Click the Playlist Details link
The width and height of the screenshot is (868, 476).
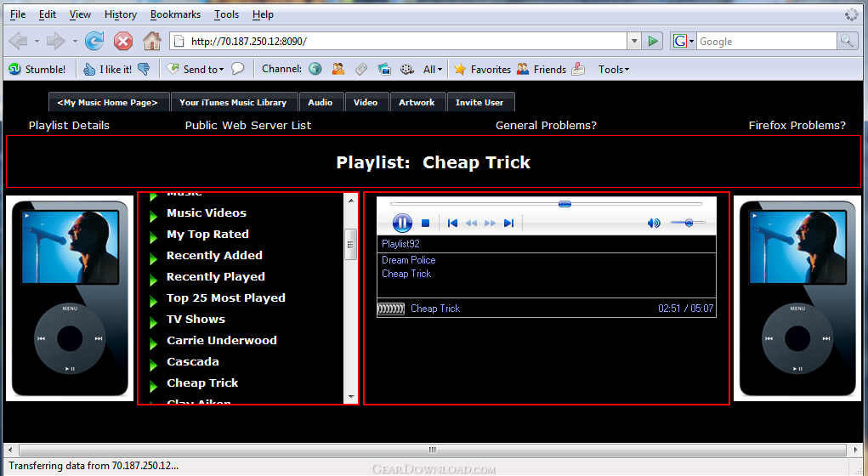click(69, 125)
